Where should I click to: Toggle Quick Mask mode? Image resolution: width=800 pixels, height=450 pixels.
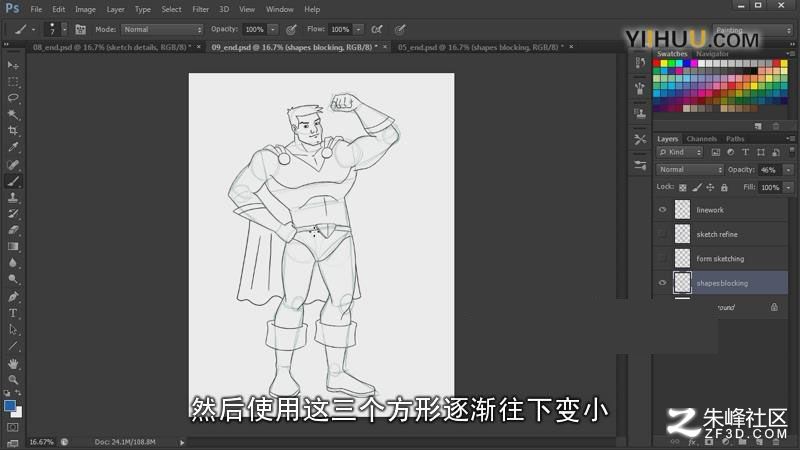point(13,427)
